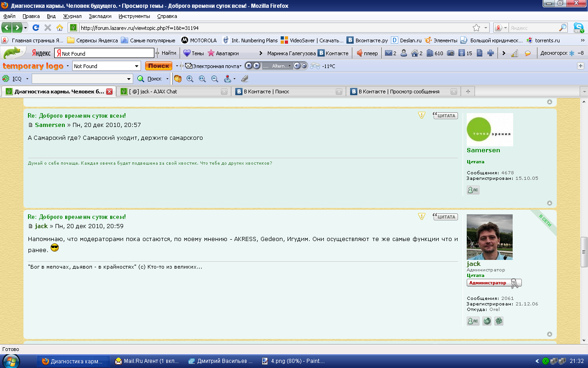
Task: Reload the page with the refresh icon
Action: (36, 28)
